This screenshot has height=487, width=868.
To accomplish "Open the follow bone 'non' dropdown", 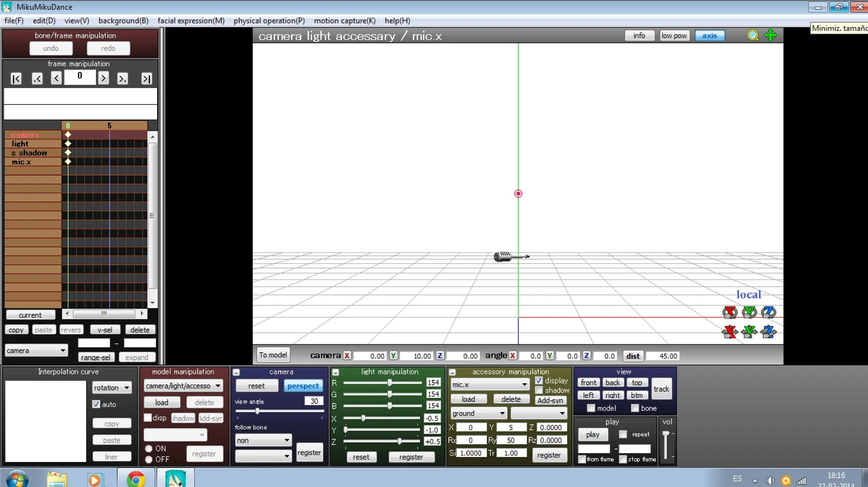I will click(263, 440).
